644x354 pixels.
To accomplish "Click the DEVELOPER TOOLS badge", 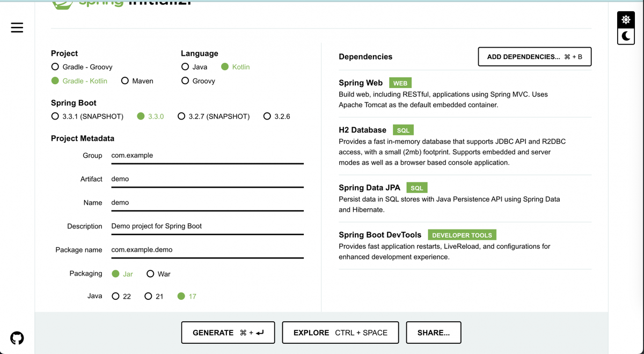I will click(x=462, y=235).
